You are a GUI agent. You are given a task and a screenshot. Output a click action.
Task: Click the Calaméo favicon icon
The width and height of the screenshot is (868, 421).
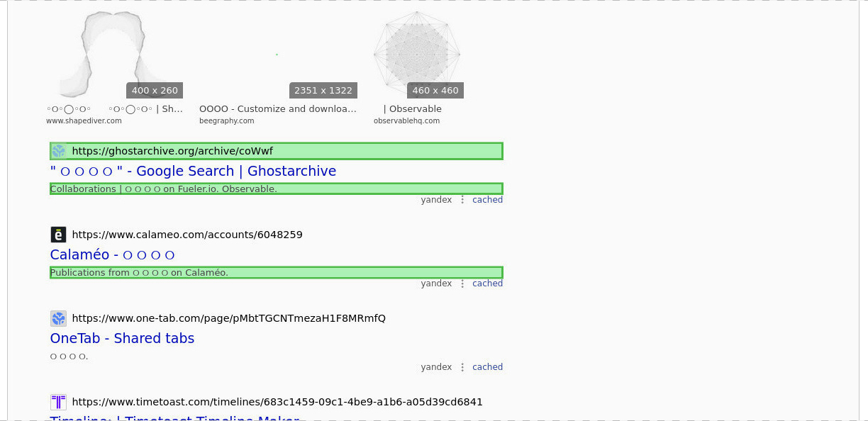tap(58, 235)
